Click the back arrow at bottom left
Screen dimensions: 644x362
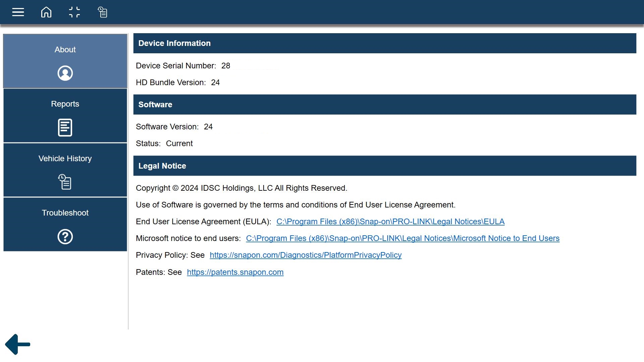(x=18, y=344)
